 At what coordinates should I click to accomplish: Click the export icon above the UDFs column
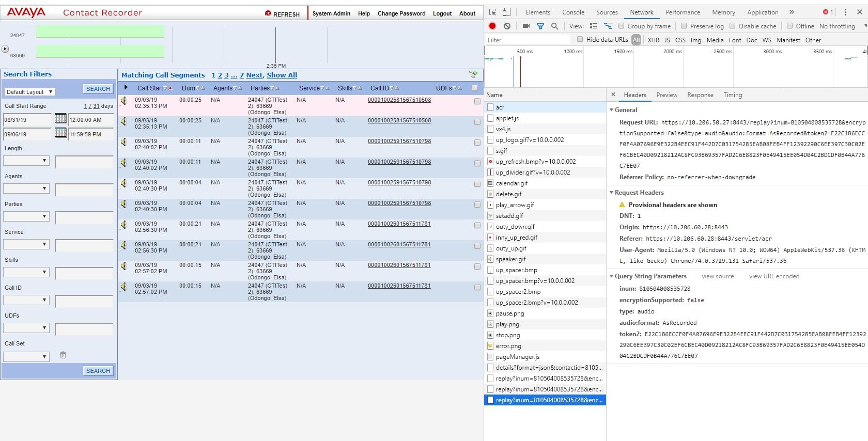pyautogui.click(x=473, y=75)
